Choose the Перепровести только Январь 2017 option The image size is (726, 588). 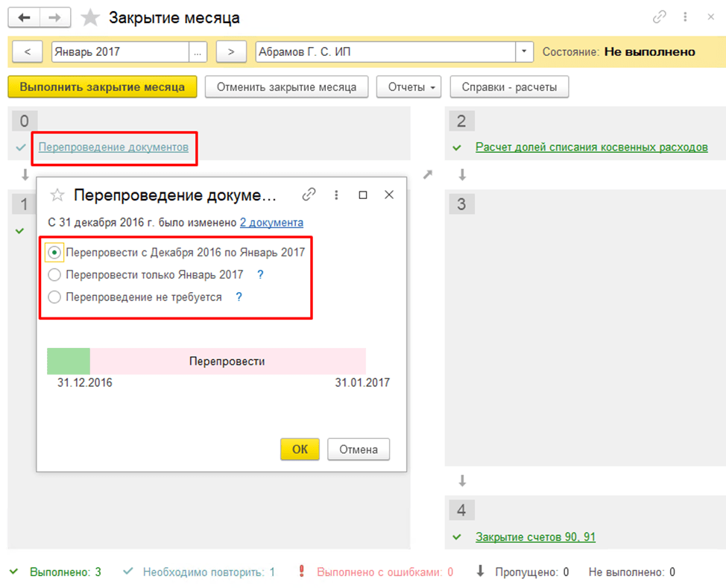click(x=54, y=274)
